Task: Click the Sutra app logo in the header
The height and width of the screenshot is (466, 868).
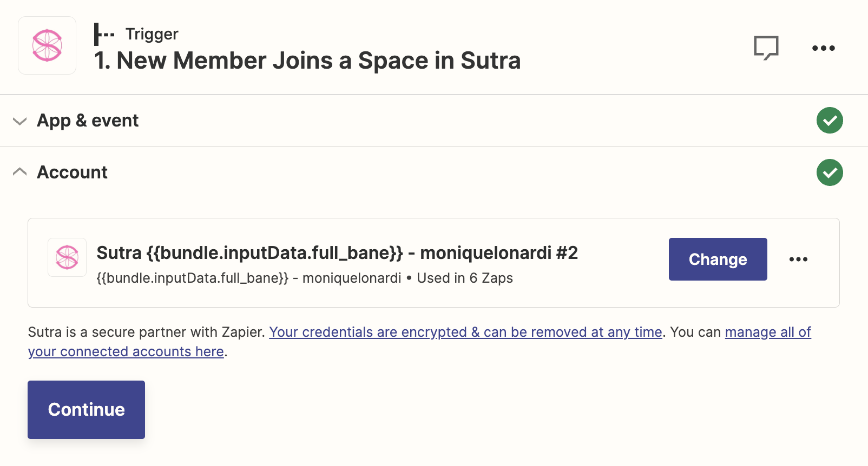Action: click(x=47, y=45)
